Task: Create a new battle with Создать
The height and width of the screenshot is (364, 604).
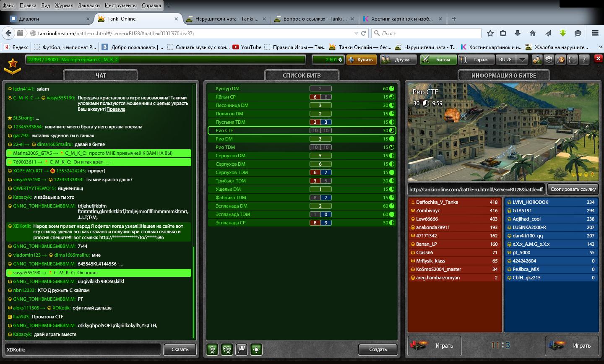Action: pos(378,349)
